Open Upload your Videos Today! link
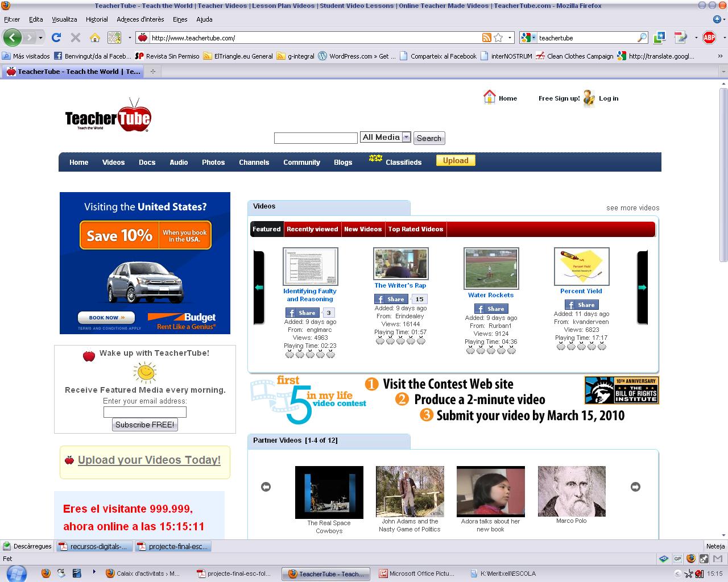 pyautogui.click(x=149, y=460)
